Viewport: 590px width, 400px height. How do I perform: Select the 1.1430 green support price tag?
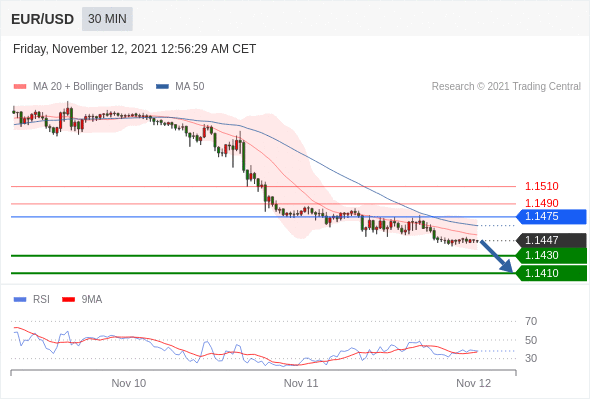[x=551, y=256]
